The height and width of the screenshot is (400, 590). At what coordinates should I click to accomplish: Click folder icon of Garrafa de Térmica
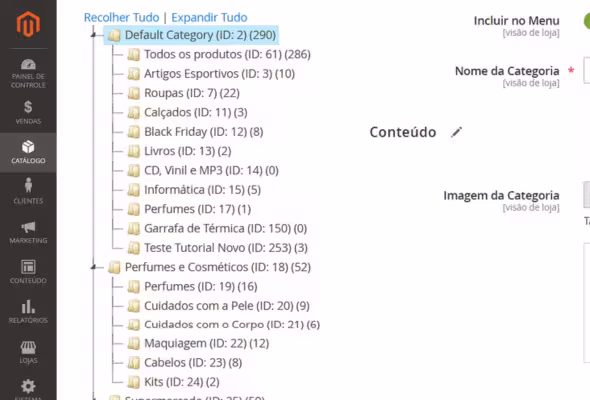click(x=134, y=228)
